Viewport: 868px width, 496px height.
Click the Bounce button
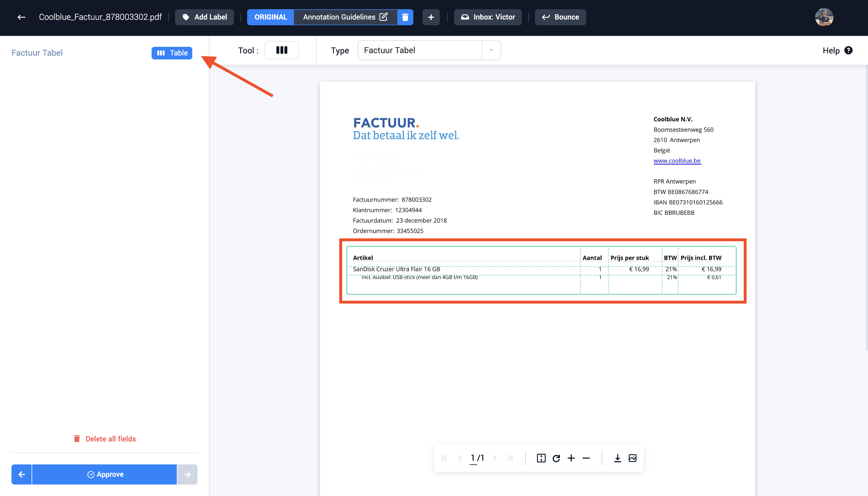tap(560, 17)
